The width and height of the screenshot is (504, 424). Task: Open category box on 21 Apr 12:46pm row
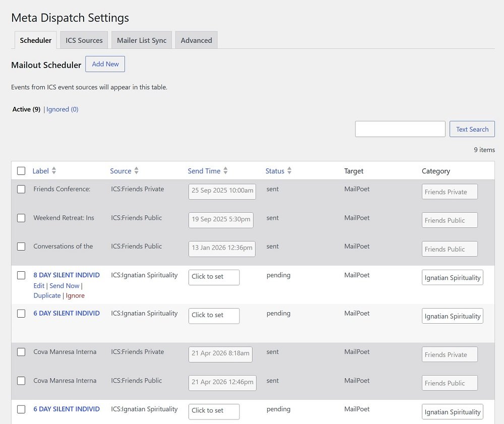point(450,383)
